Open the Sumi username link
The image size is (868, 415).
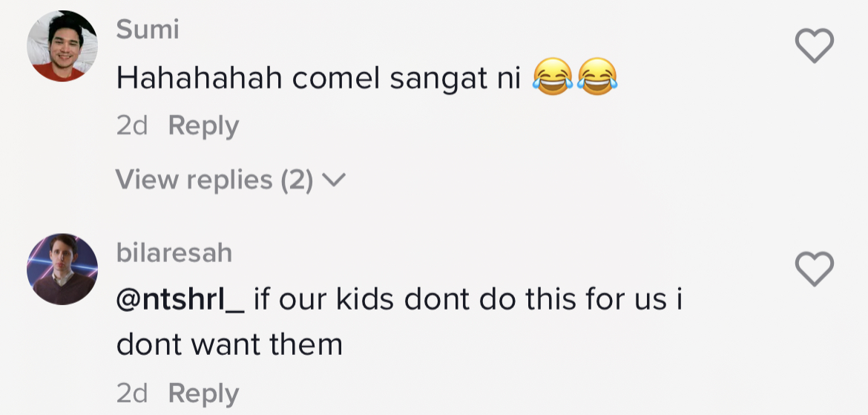(148, 30)
